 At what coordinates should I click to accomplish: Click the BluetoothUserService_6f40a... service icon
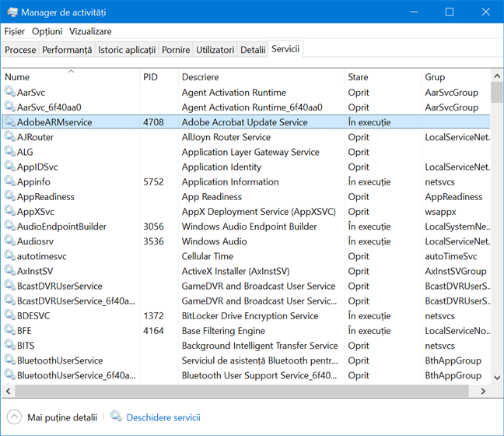(9, 374)
